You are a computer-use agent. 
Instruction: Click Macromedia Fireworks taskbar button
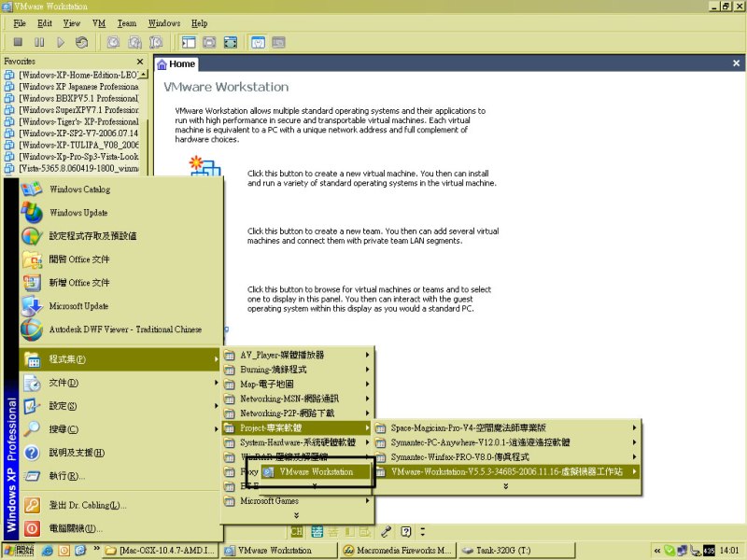pos(398,551)
